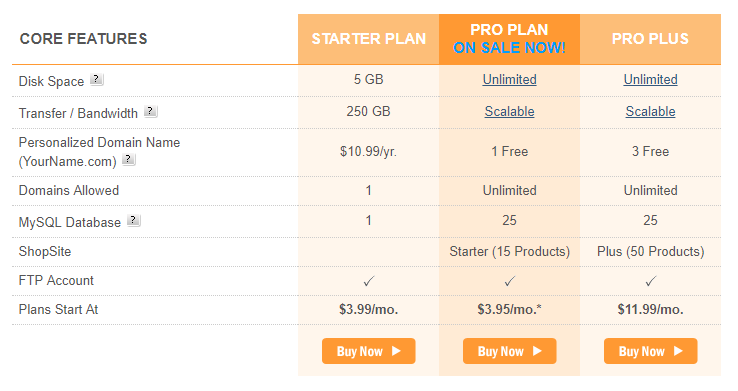Click the Pro Plan FTP Account checkmark

pyautogui.click(x=510, y=281)
